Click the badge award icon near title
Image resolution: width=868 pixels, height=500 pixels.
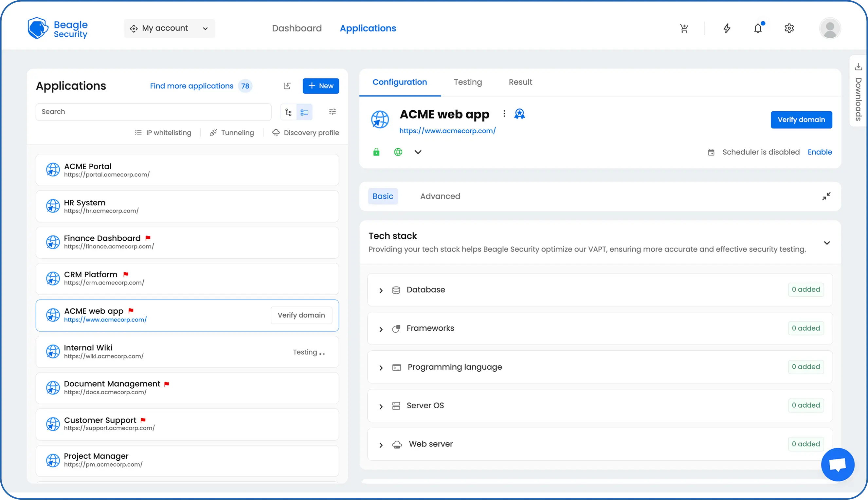[x=519, y=114]
